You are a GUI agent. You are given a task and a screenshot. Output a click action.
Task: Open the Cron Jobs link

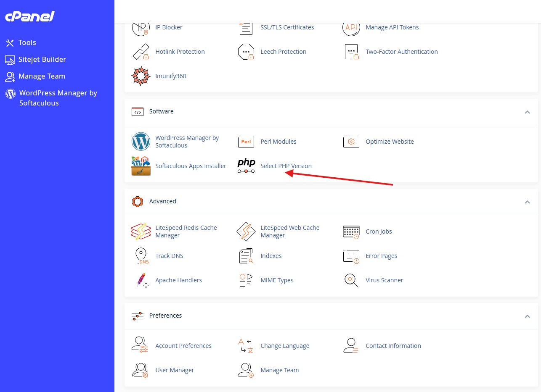click(x=379, y=232)
